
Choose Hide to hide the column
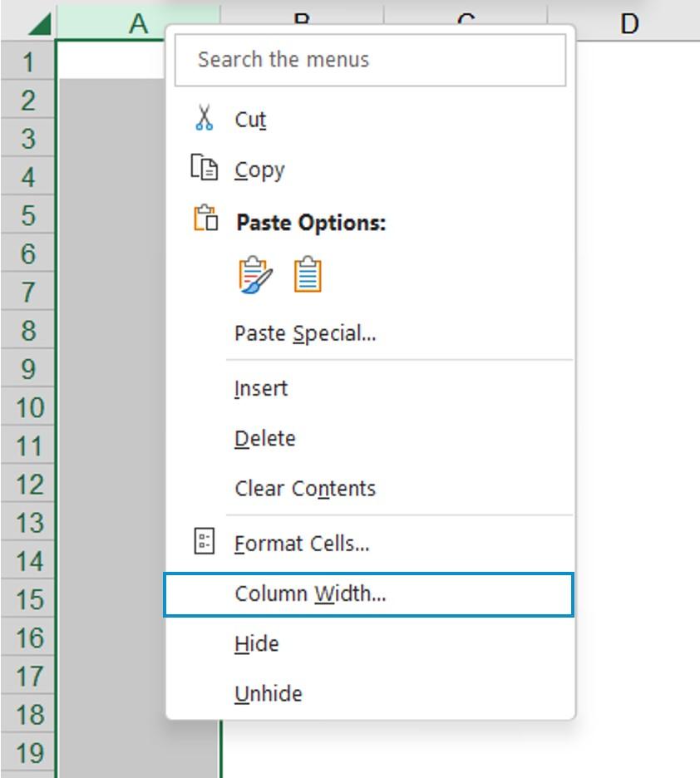[370, 643]
